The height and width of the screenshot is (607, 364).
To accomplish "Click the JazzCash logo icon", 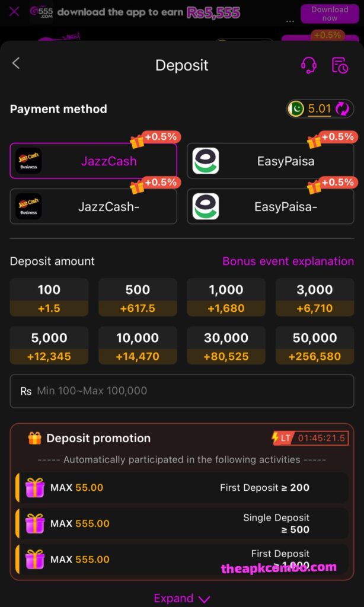I will [x=28, y=161].
